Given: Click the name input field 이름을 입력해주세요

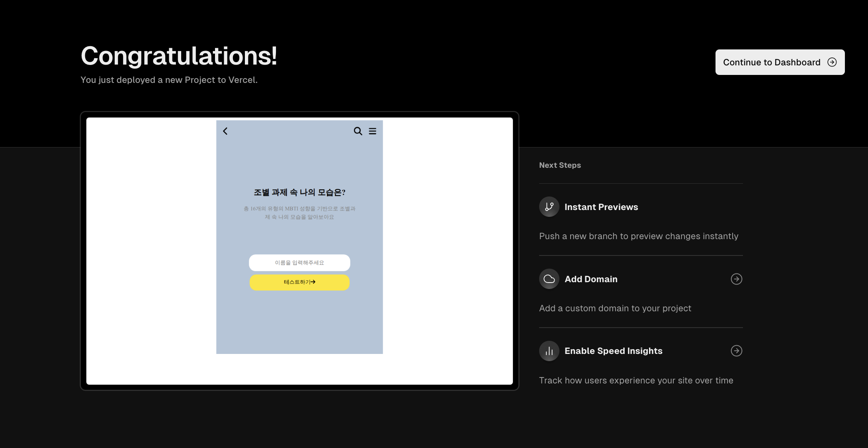Looking at the screenshot, I should pyautogui.click(x=299, y=263).
